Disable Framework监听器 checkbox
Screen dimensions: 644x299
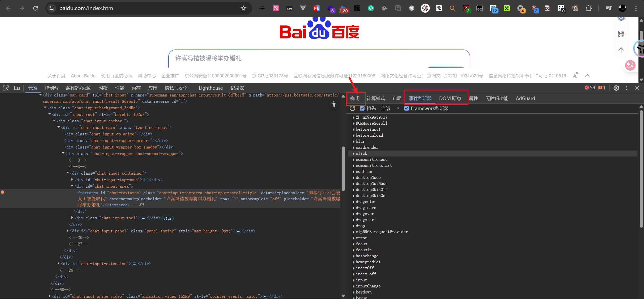407,108
